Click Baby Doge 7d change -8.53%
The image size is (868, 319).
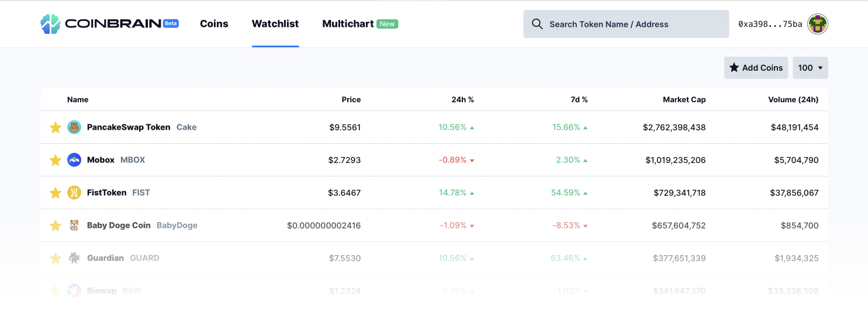click(x=570, y=226)
